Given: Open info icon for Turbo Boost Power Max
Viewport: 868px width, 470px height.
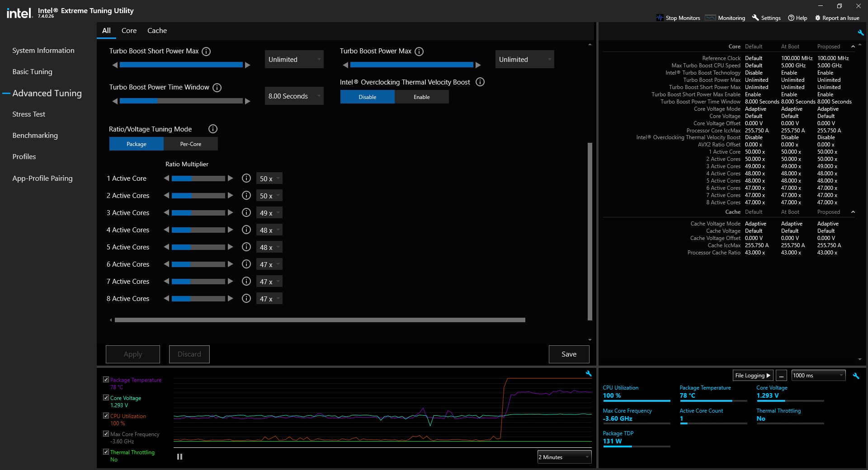Looking at the screenshot, I should click(419, 52).
